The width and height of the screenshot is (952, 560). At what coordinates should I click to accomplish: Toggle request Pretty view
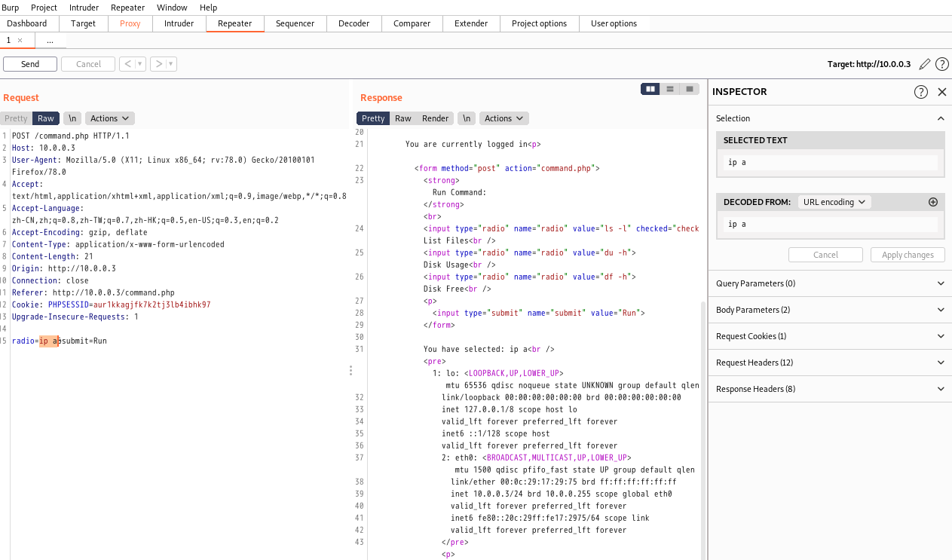point(16,118)
